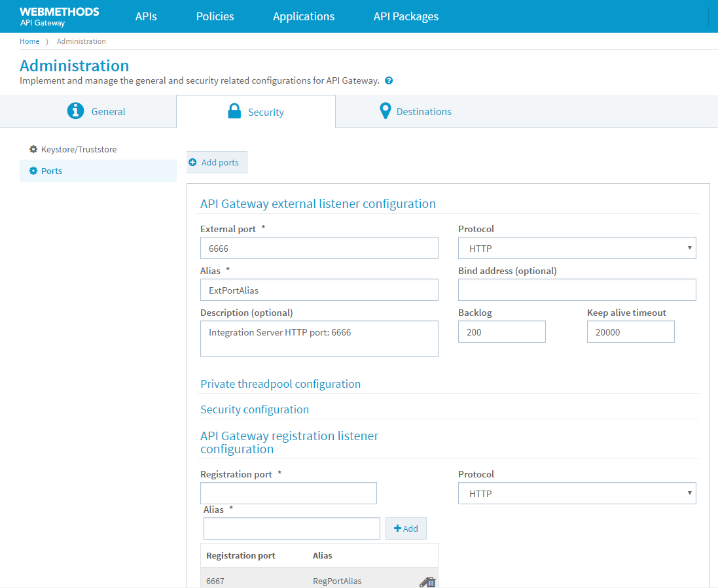Click the map pin icon on Destinations tab

pos(385,111)
